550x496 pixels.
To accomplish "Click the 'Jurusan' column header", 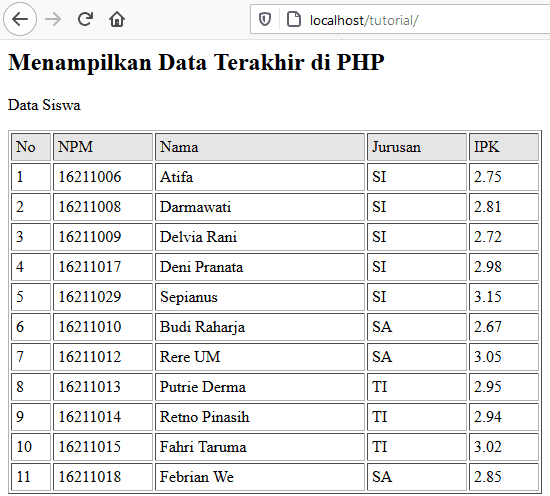I will 417,147.
